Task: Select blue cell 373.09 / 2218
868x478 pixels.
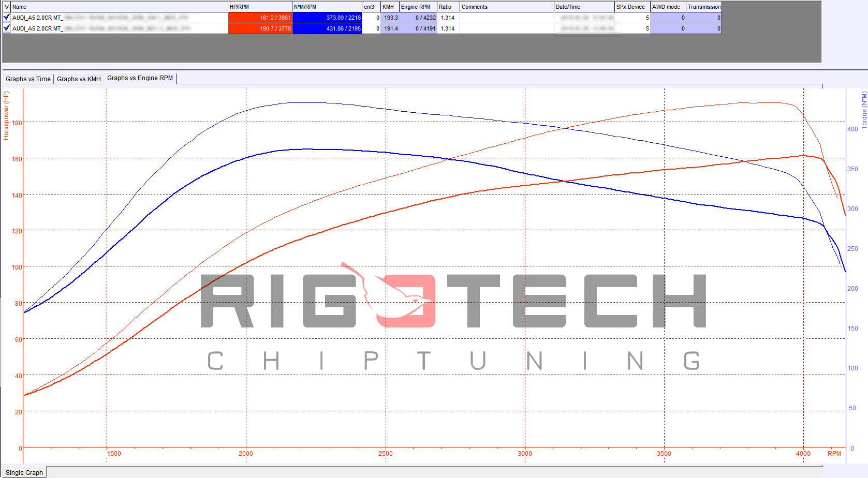Action: click(x=327, y=18)
